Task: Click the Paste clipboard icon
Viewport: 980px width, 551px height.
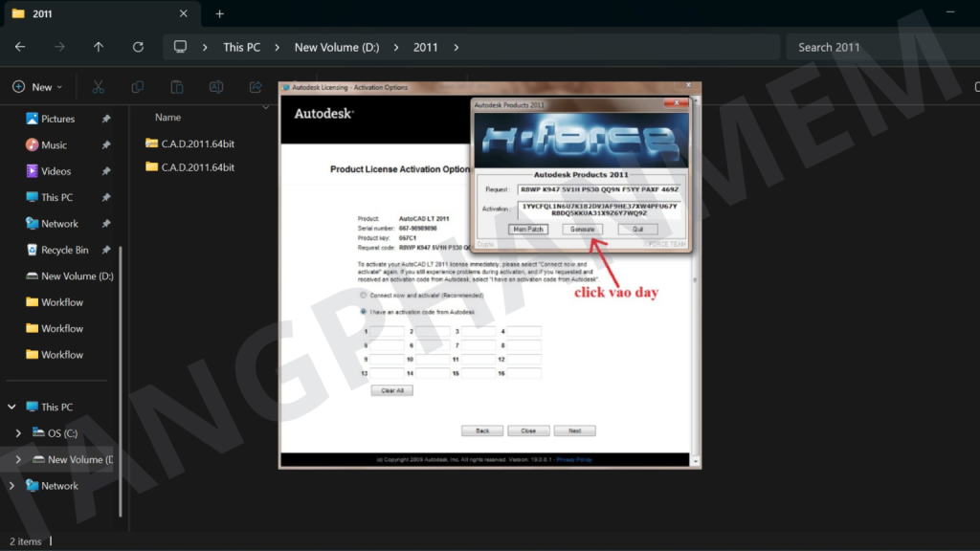Action: tap(177, 87)
